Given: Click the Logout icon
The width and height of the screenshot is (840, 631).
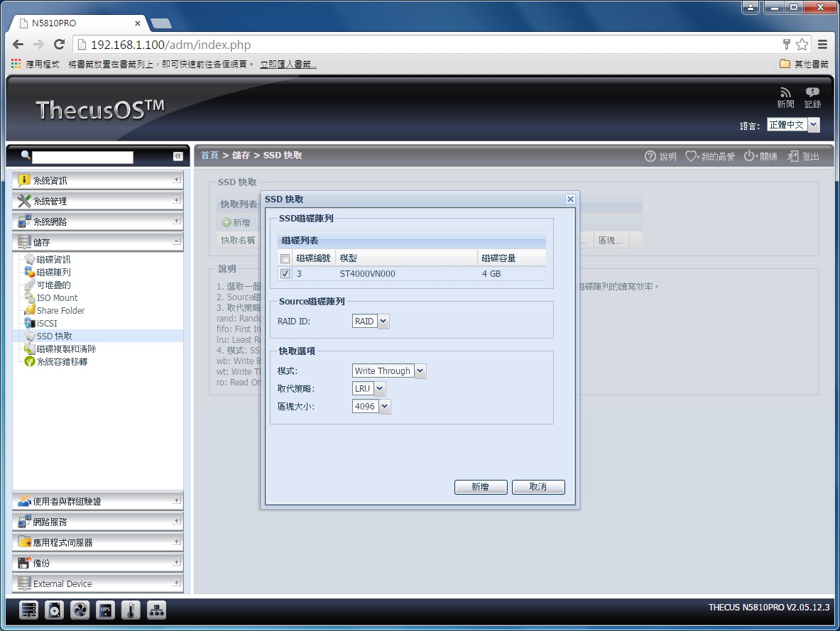Looking at the screenshot, I should pos(793,156).
